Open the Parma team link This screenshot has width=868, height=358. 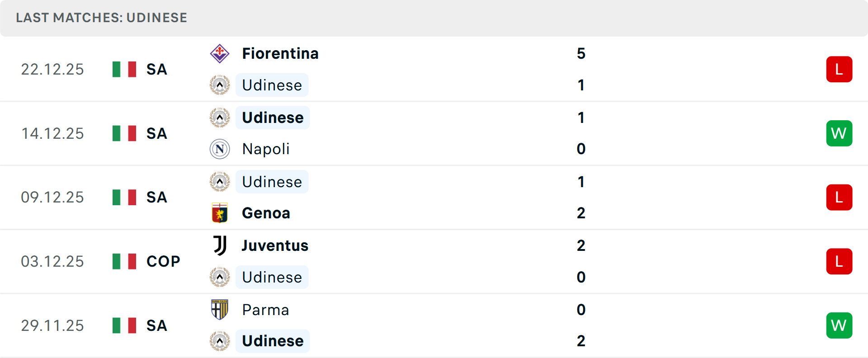[265, 310]
